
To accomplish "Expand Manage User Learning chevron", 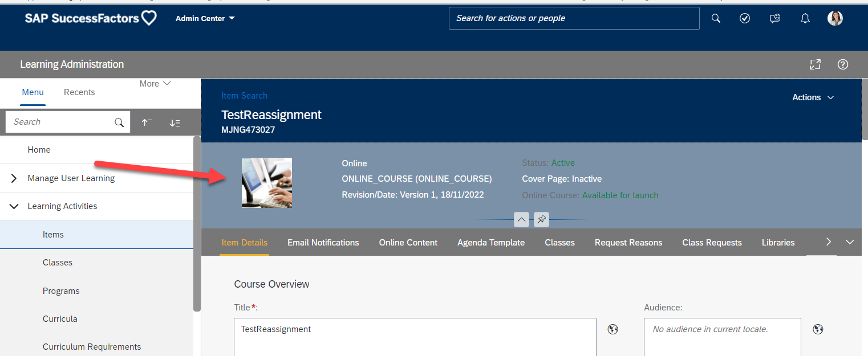I will click(x=14, y=178).
